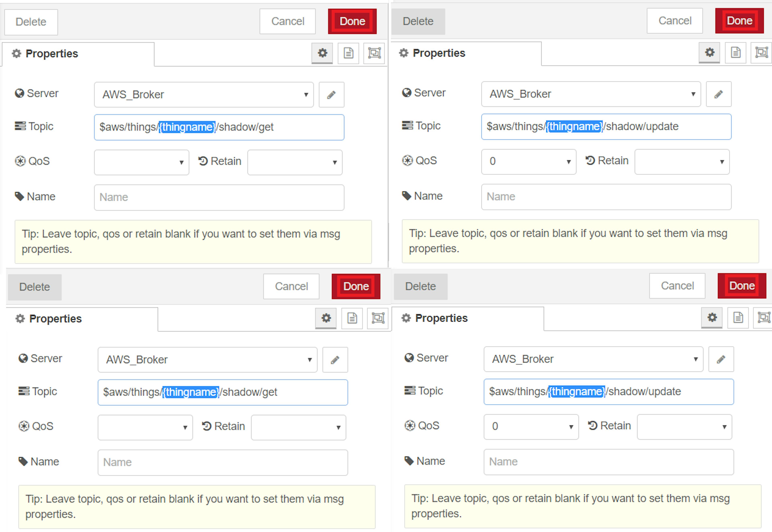Open empty QoS dropdown in bottom-left panel
Viewport: 772px width, 532px height.
coord(145,427)
